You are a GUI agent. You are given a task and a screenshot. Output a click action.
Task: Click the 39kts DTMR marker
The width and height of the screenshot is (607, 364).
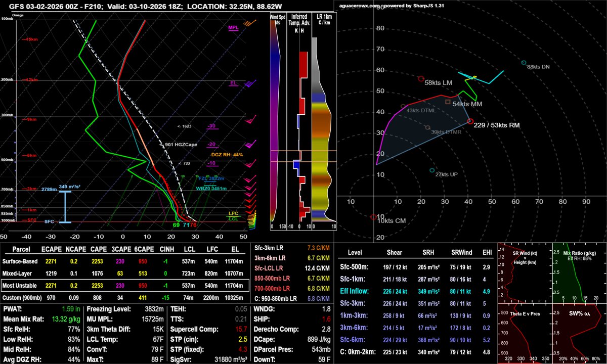click(x=427, y=127)
